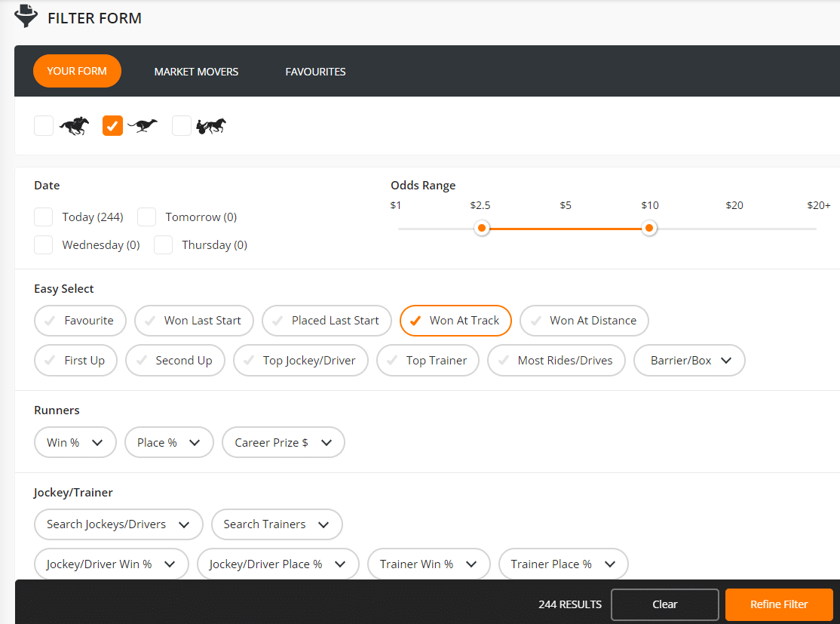The width and height of the screenshot is (840, 624).
Task: Click the $10 odds range slider handle
Action: (x=649, y=229)
